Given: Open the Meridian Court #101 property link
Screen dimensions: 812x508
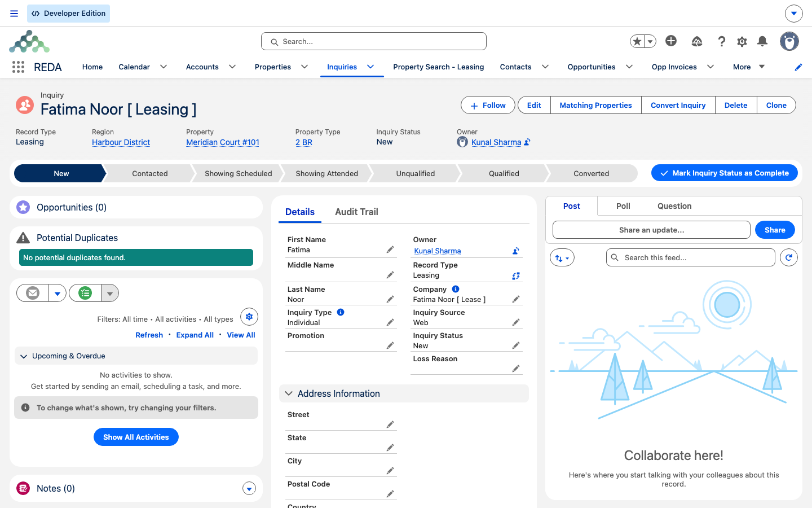Looking at the screenshot, I should pyautogui.click(x=223, y=142).
